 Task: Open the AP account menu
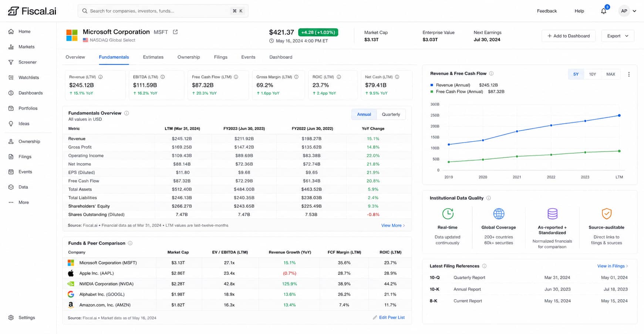628,11
